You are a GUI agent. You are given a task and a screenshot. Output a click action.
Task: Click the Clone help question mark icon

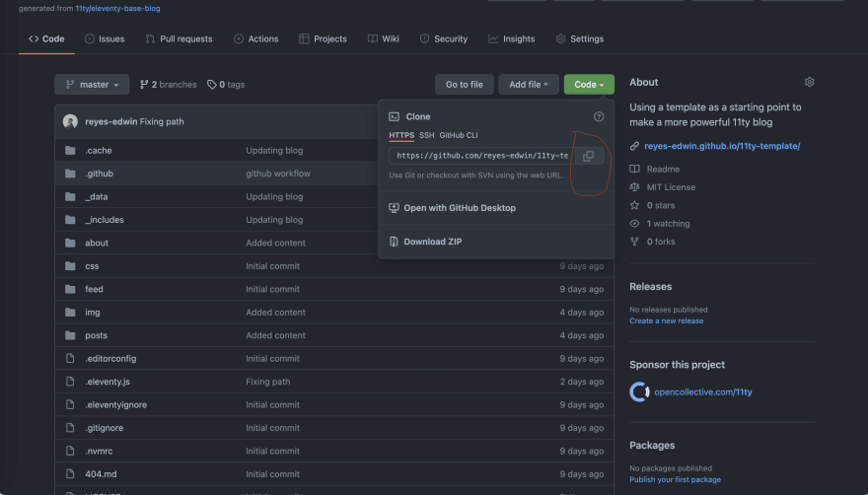[599, 116]
